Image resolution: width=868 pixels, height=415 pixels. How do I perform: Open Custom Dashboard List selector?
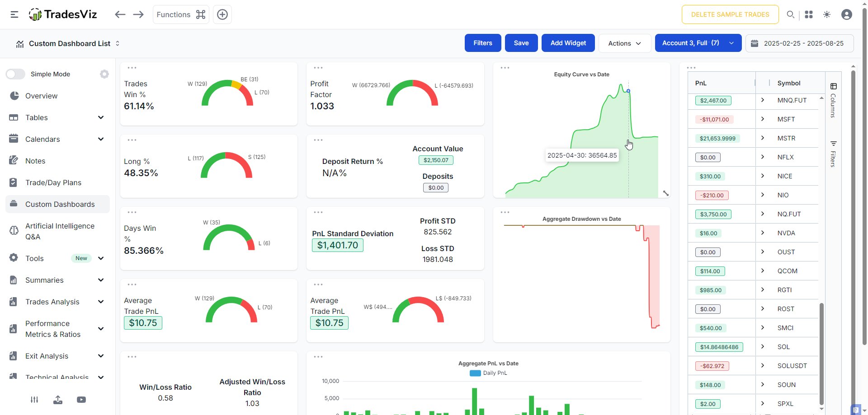pyautogui.click(x=68, y=43)
